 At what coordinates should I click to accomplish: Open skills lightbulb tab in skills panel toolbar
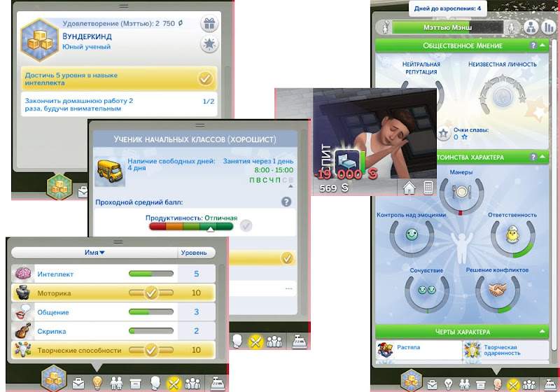[97, 383]
